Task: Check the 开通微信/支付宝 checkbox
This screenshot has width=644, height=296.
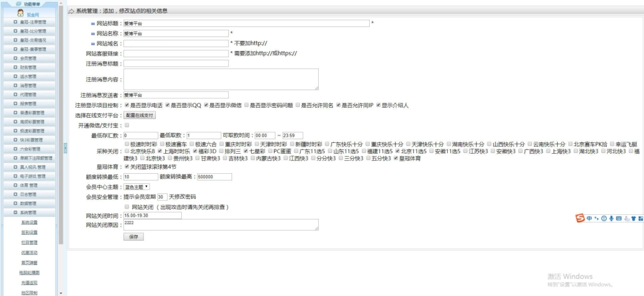Action: 127,125
